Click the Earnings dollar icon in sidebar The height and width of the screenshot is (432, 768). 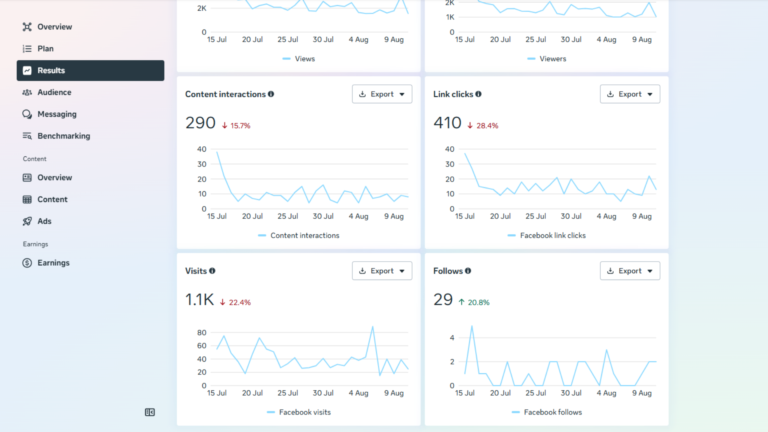pyautogui.click(x=27, y=263)
